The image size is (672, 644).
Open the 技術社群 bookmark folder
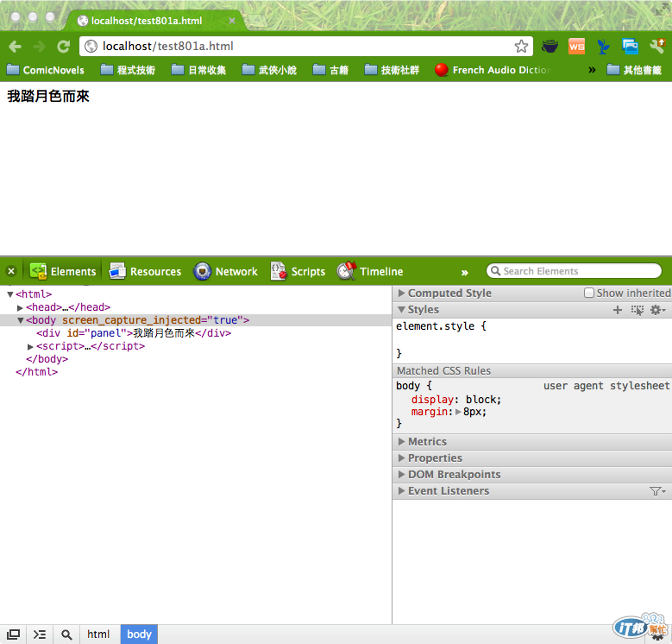click(x=392, y=70)
